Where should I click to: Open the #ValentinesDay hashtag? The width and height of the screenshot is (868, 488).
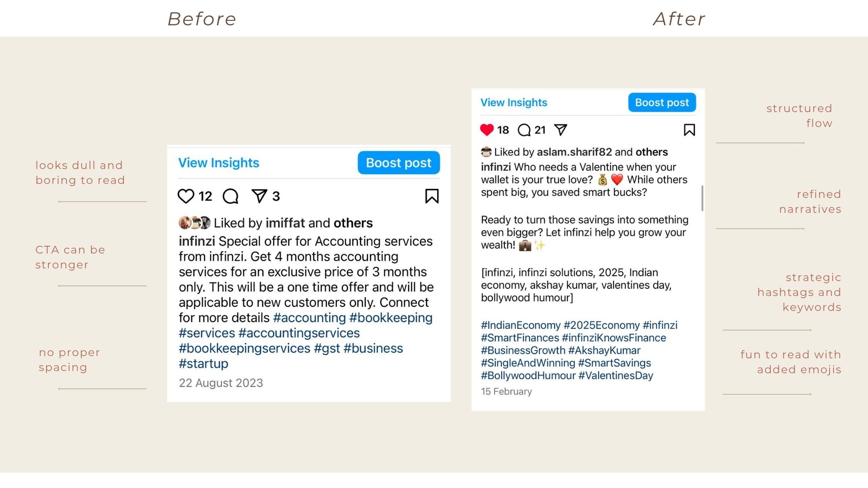(616, 375)
